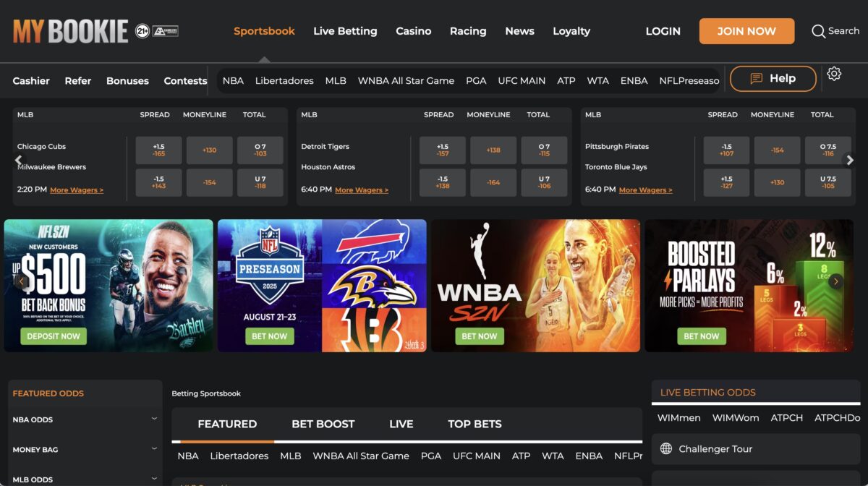
Task: Click the Help chat bubble icon
Action: point(757,79)
